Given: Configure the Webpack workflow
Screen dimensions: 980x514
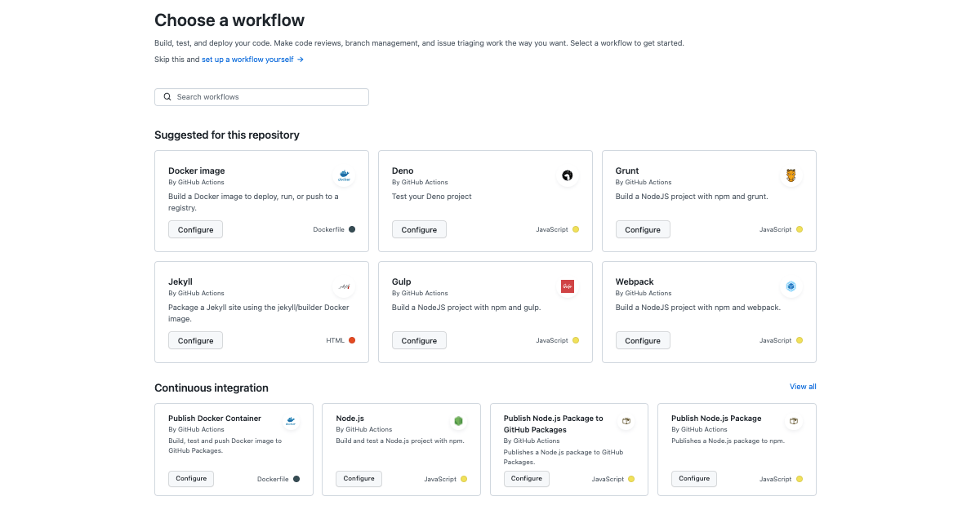Looking at the screenshot, I should coord(643,340).
